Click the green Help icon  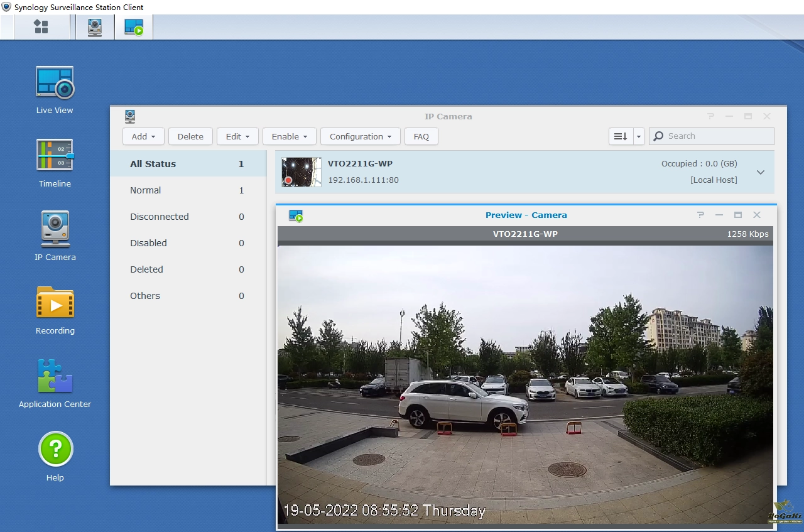tap(55, 449)
